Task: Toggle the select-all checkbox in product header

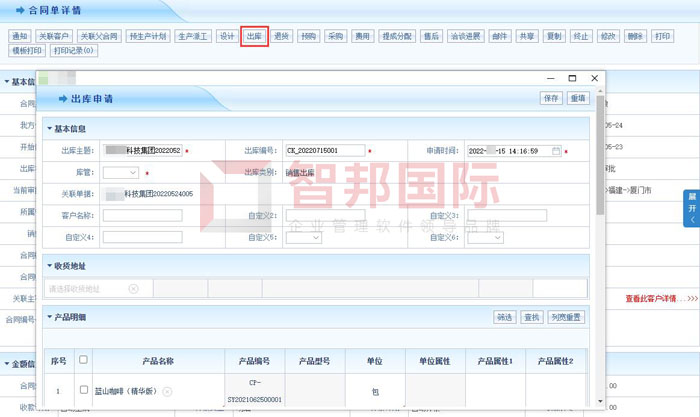Action: point(83,360)
